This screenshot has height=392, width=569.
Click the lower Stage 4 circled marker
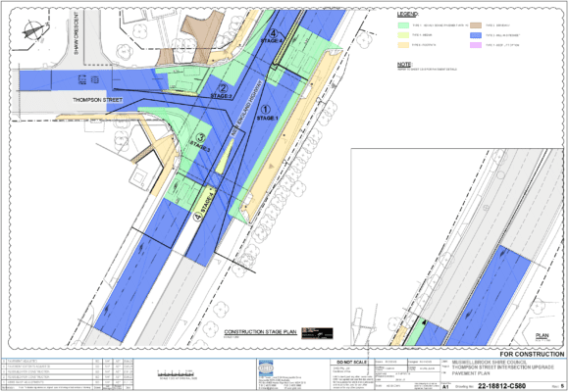tap(197, 217)
